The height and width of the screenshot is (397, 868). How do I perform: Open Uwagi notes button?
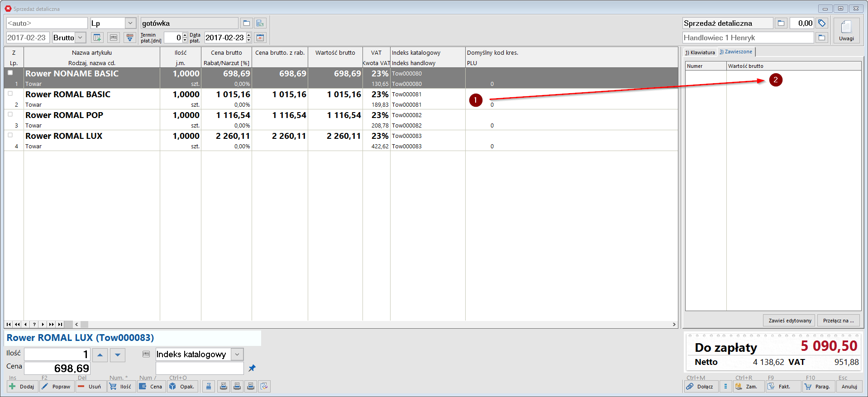(x=846, y=31)
